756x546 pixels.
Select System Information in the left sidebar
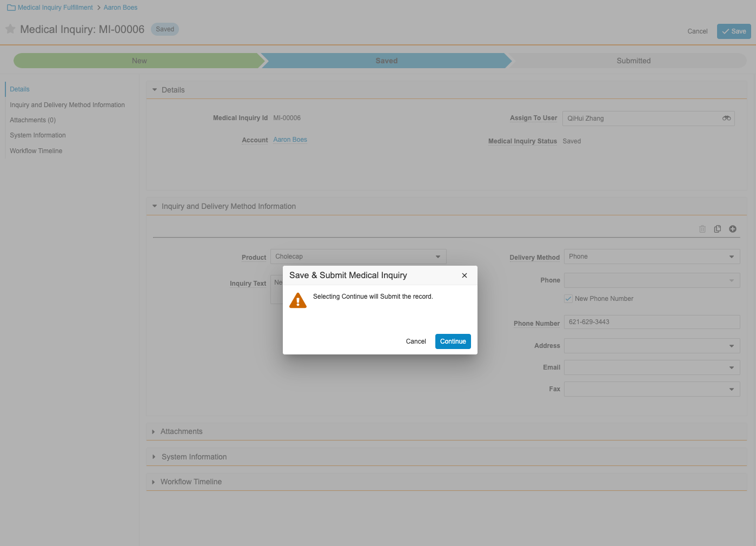38,135
